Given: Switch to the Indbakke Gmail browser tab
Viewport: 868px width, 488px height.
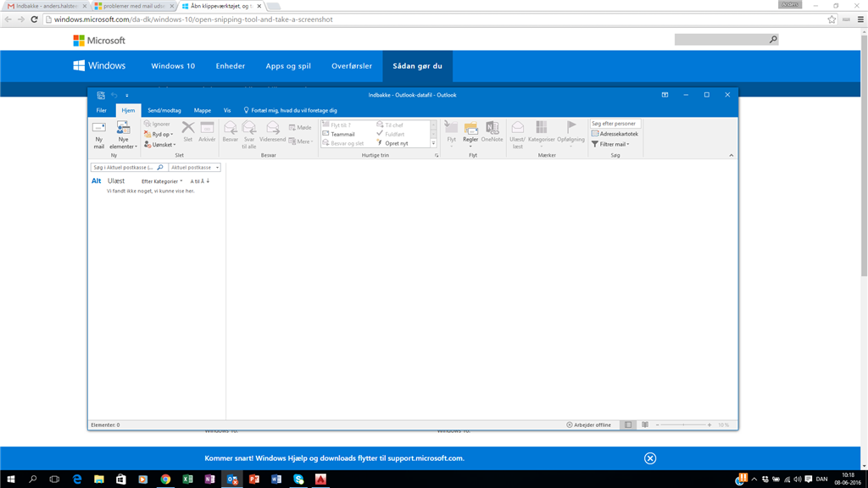Looking at the screenshot, I should pyautogui.click(x=47, y=6).
